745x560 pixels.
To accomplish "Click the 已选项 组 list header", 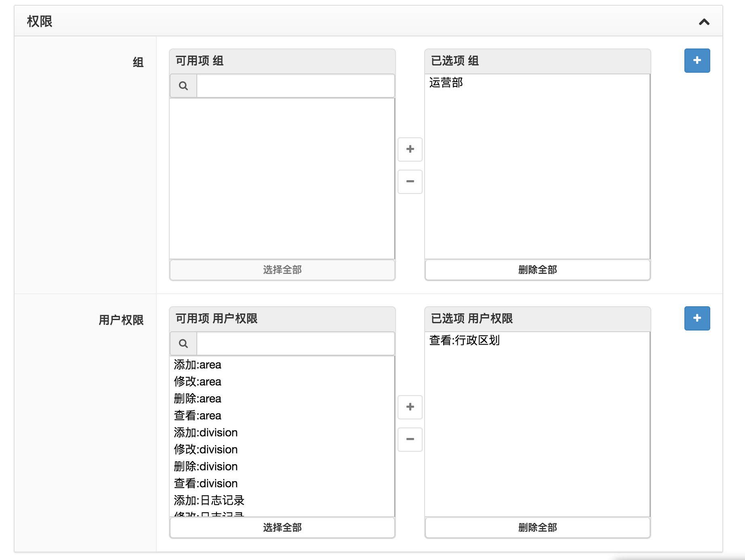I will [537, 61].
